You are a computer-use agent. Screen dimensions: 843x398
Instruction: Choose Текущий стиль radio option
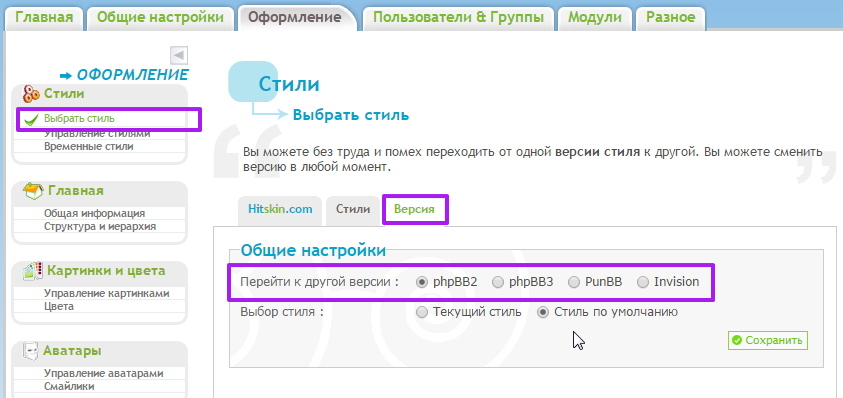coord(422,312)
